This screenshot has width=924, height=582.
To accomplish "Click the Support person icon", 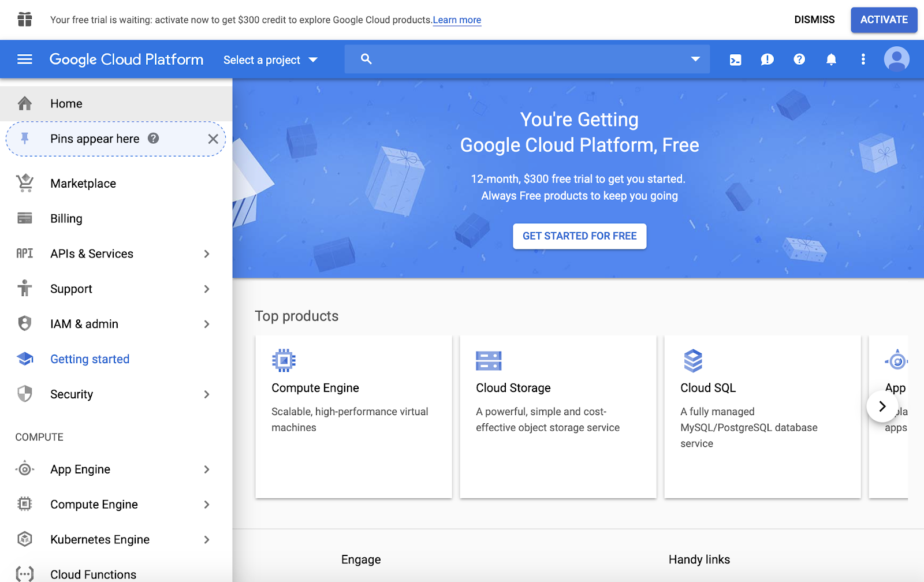I will pyautogui.click(x=25, y=288).
